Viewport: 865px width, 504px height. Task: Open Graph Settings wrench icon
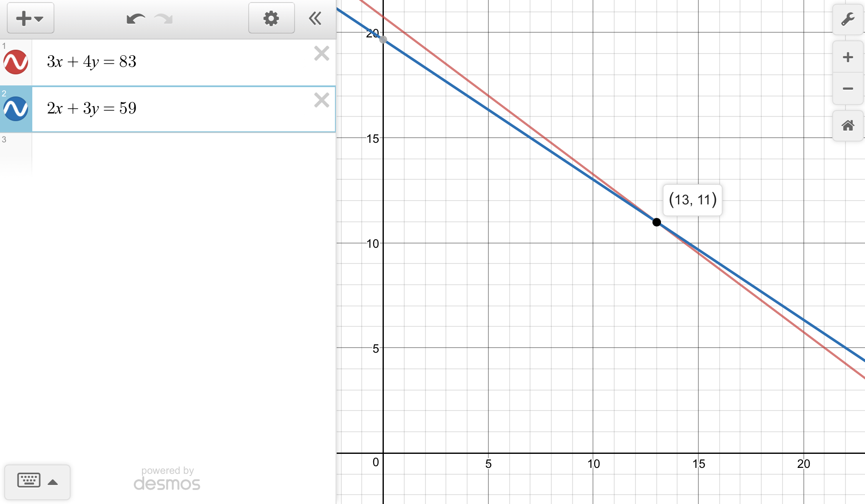pyautogui.click(x=848, y=19)
